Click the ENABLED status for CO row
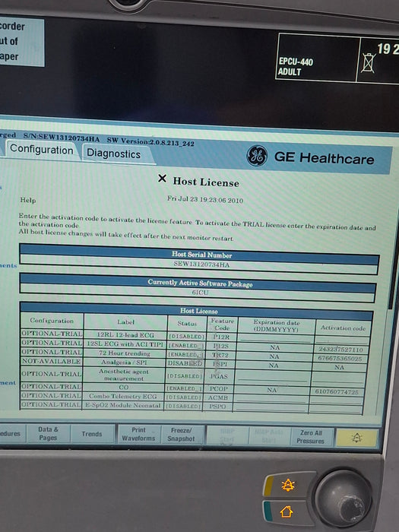399x532 pixels. click(183, 388)
